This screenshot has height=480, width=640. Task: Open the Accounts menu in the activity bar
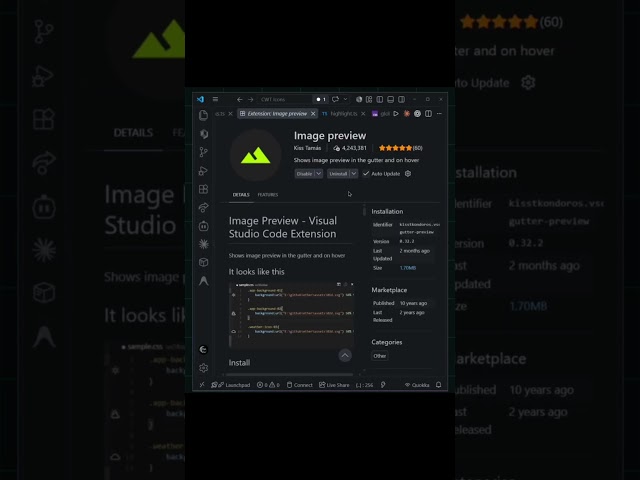coord(203,349)
